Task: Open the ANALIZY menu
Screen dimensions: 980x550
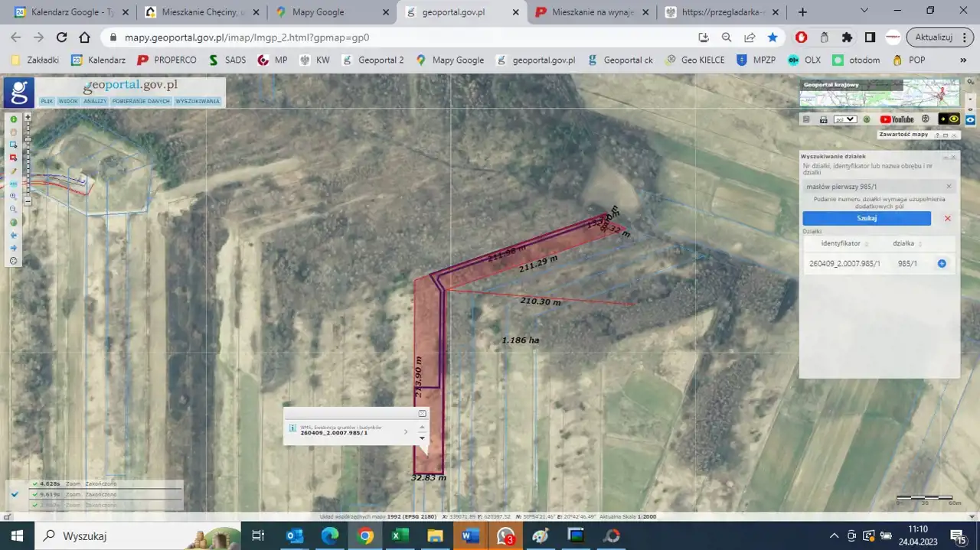Action: 95,101
